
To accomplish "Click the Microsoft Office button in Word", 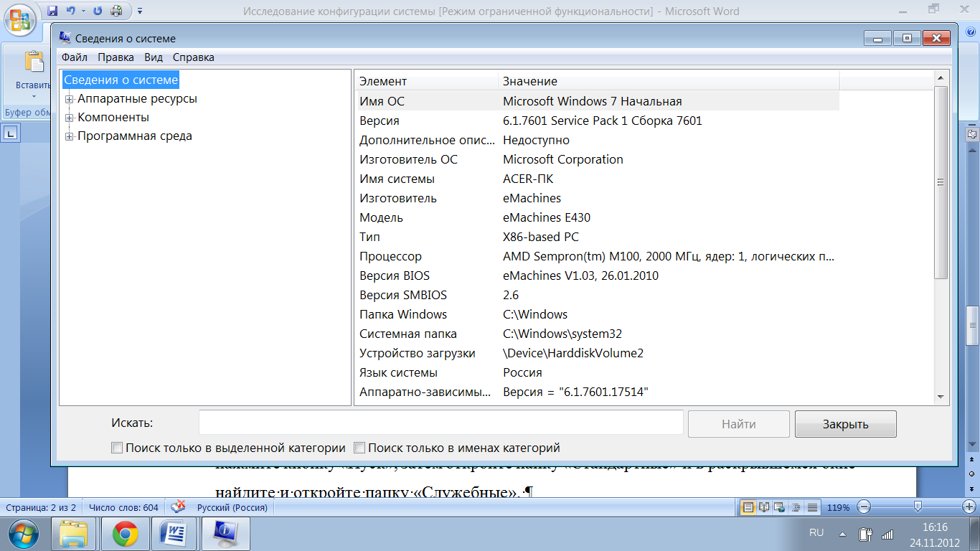I will coord(22,20).
